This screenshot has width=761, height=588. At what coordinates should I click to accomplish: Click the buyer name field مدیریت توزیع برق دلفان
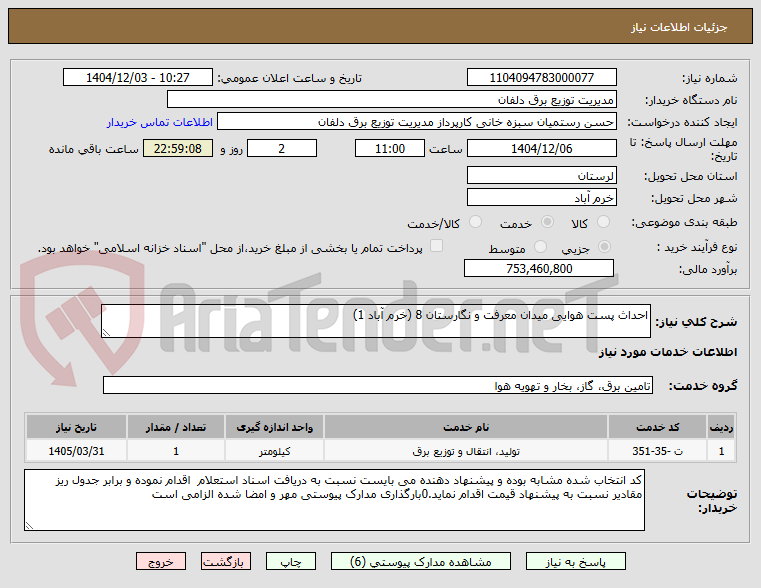[x=392, y=99]
